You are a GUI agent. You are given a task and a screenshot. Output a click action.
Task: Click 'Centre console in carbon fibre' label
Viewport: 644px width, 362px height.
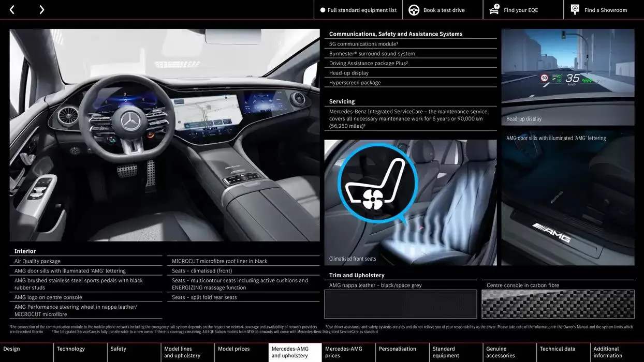(523, 285)
